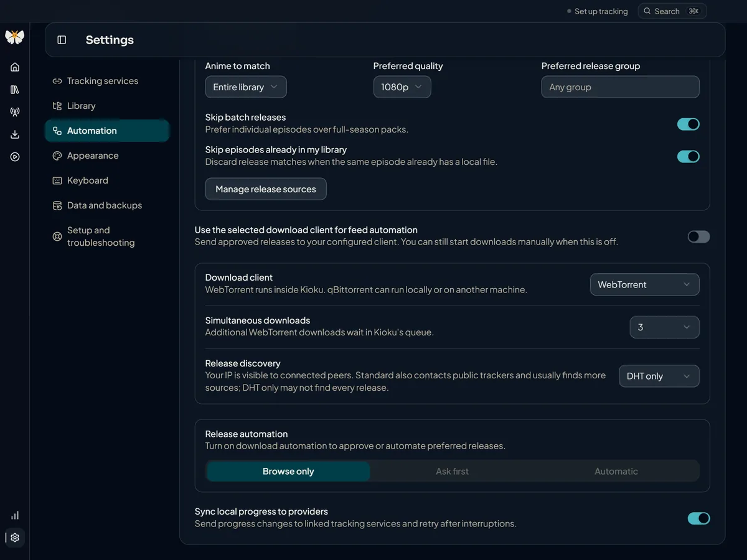This screenshot has width=747, height=560.
Task: Click the Preferred release group field
Action: point(620,87)
